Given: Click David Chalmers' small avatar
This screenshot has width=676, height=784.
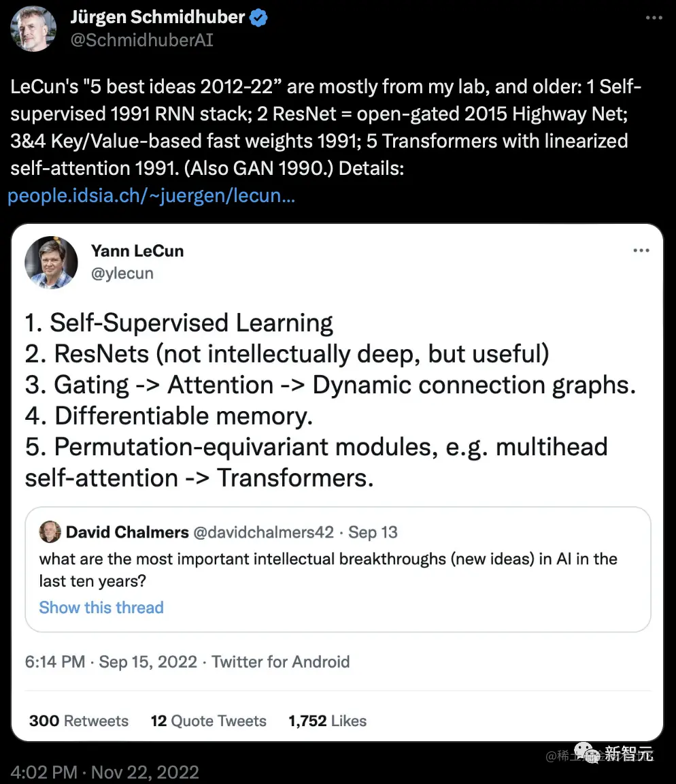Looking at the screenshot, I should [x=50, y=532].
